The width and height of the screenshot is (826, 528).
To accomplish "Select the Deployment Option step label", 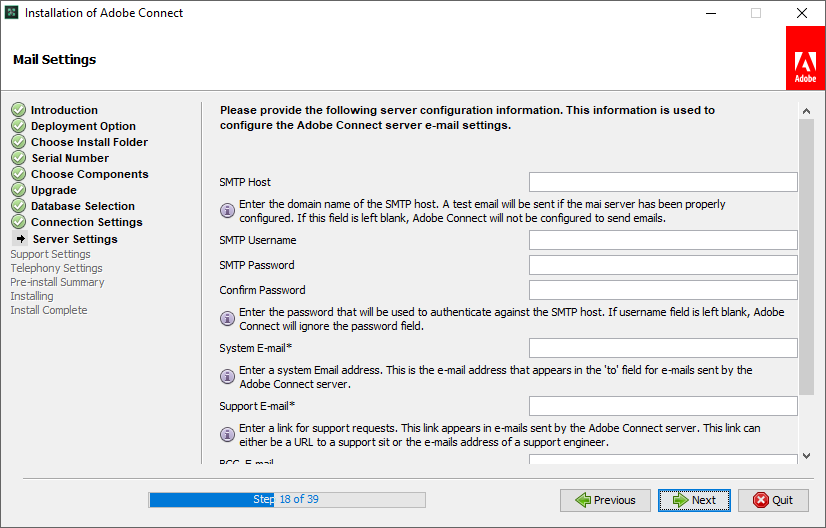I will coord(83,126).
